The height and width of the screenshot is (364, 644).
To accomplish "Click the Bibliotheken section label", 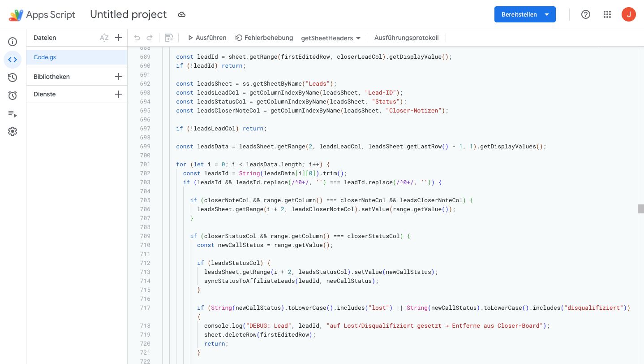I will 52,77.
